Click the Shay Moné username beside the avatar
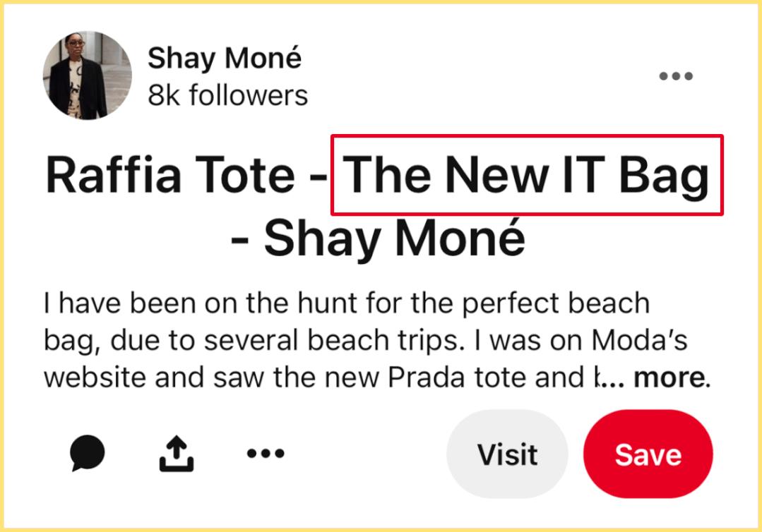Screen dimensions: 762x532 pyautogui.click(x=224, y=59)
